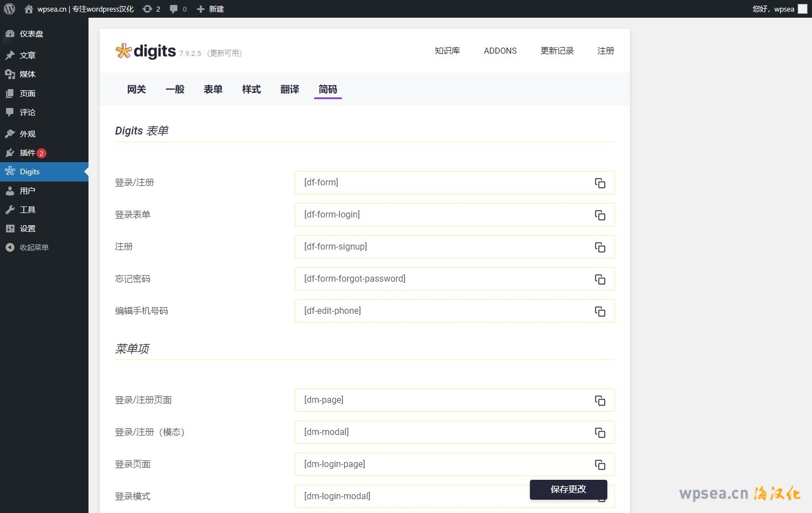Viewport: 812px width, 513px height.
Task: Click the [dm-login-modal] shortcode field
Action: pos(409,496)
